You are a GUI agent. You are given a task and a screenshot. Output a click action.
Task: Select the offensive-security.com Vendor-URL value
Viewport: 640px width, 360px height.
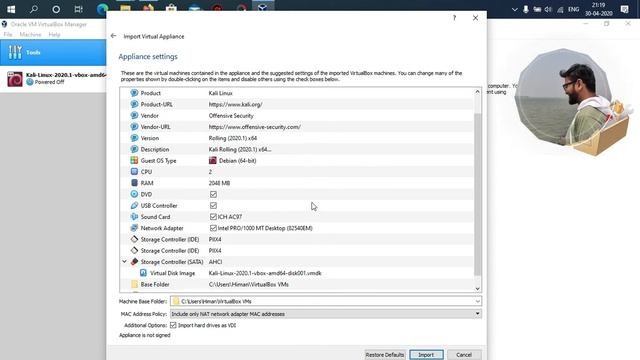pyautogui.click(x=255, y=127)
